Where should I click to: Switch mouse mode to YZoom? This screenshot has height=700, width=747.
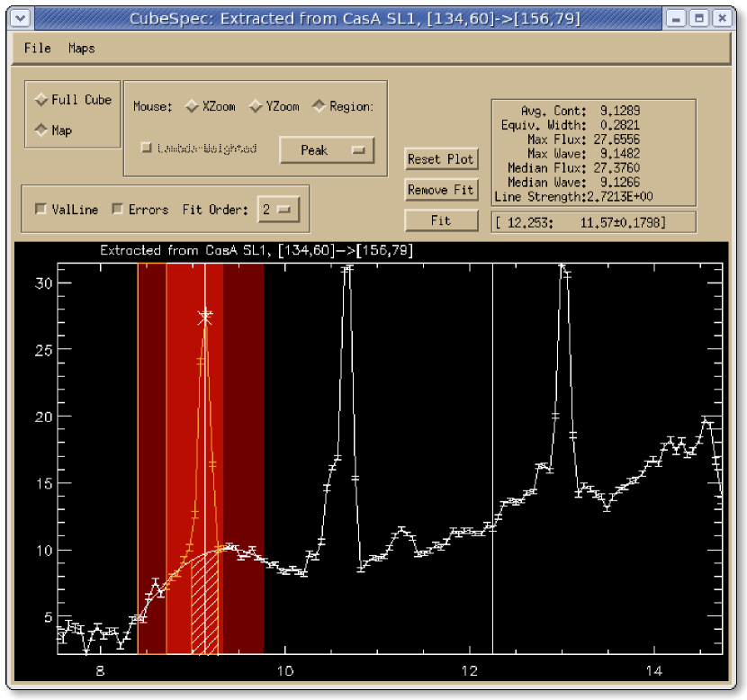255,106
